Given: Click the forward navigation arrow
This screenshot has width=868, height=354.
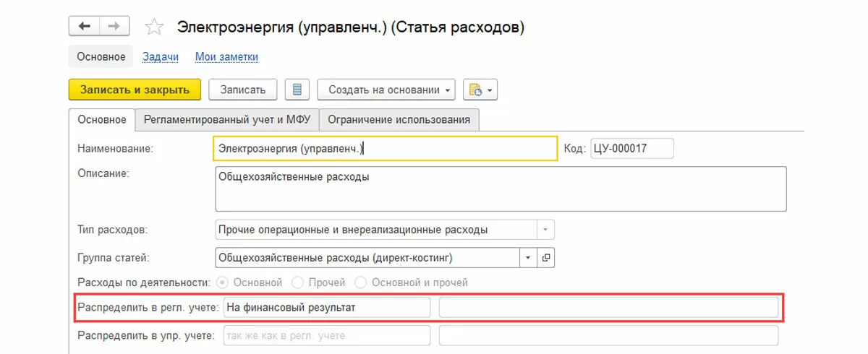Looking at the screenshot, I should (113, 27).
